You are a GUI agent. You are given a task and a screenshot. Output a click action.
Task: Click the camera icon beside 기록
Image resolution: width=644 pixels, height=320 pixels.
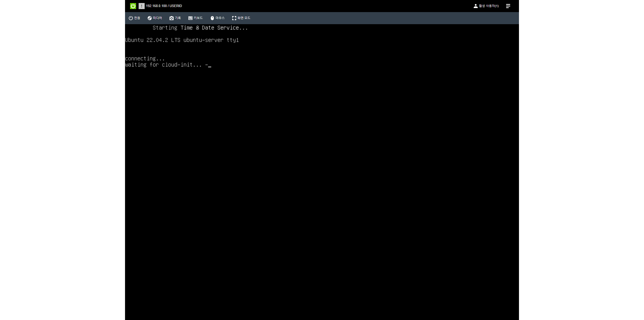click(171, 18)
